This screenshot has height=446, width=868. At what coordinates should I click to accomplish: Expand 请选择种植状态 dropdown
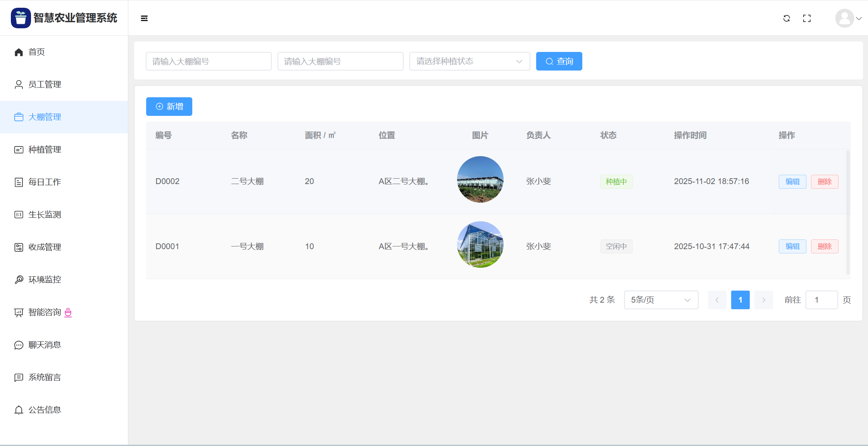pyautogui.click(x=469, y=61)
